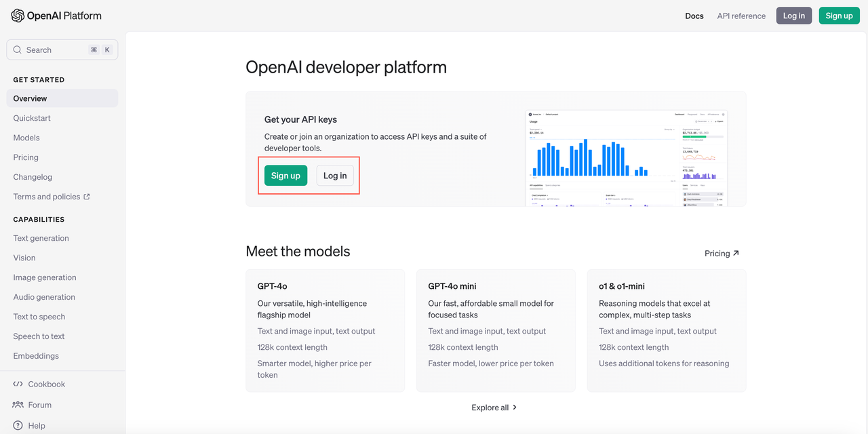Screen dimensions: 868x434
Task: Click the Cookbook code icon
Action: point(18,384)
